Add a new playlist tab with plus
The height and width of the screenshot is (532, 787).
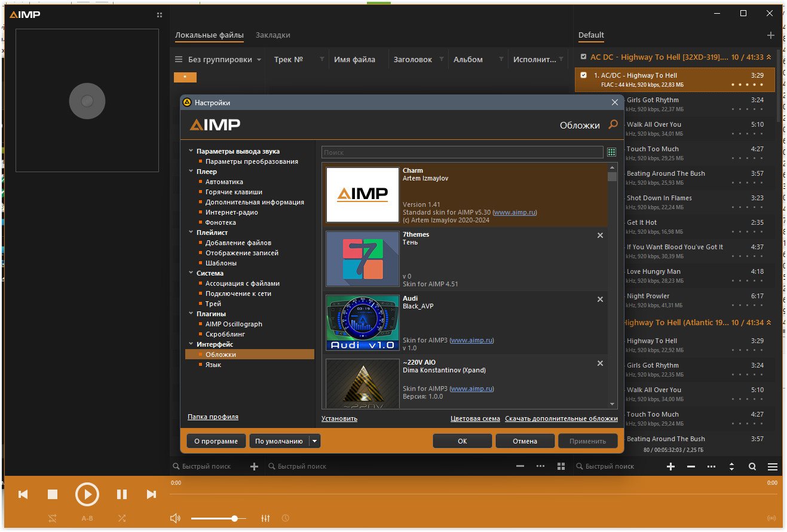pos(770,35)
